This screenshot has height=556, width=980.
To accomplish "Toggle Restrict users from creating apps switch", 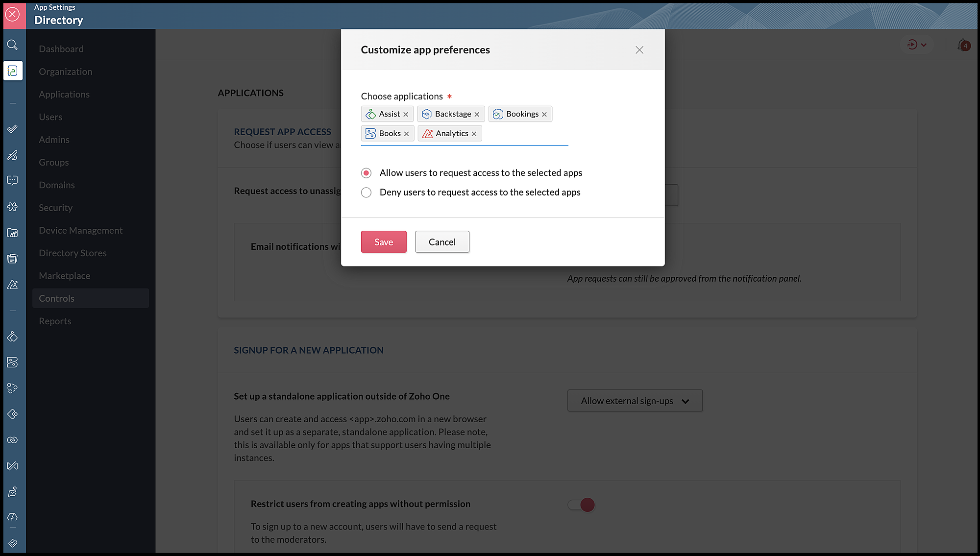I will pos(581,505).
